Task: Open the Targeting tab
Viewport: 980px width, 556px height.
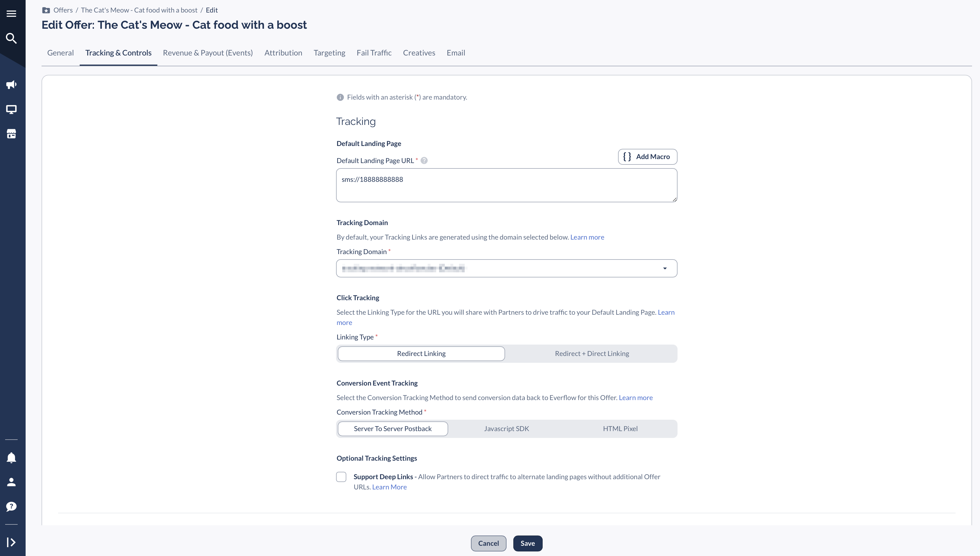Action: click(330, 53)
